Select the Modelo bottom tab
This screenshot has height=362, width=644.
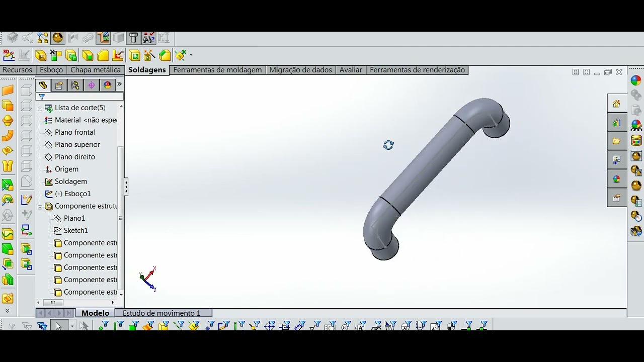click(95, 313)
